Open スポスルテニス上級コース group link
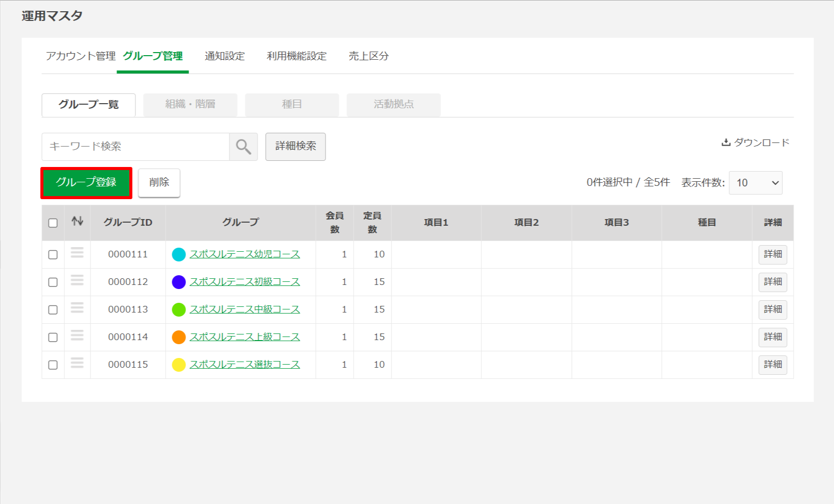Screen dimensions: 834x504 (x=245, y=337)
